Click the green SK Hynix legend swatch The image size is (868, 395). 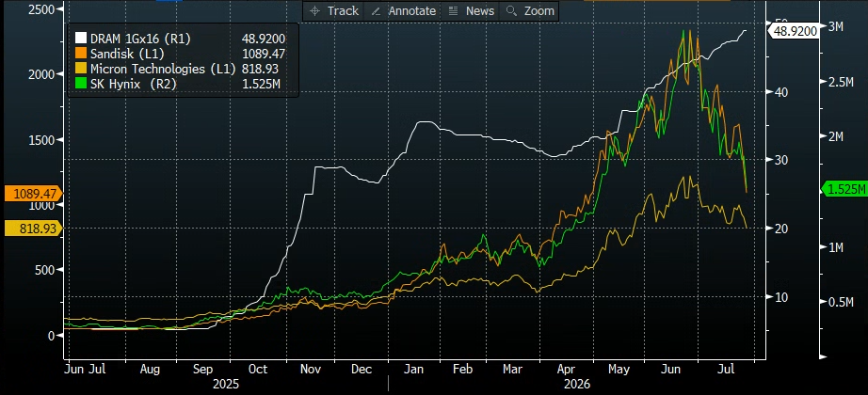tap(81, 84)
